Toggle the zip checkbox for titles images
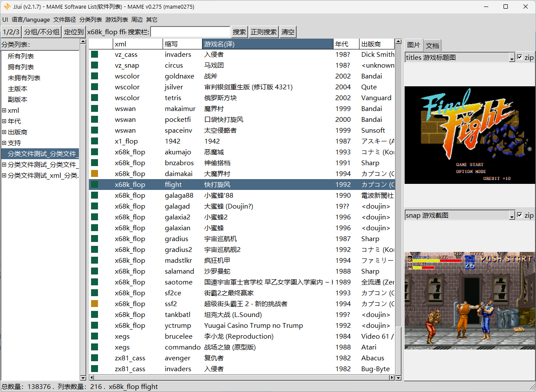 tap(520, 57)
